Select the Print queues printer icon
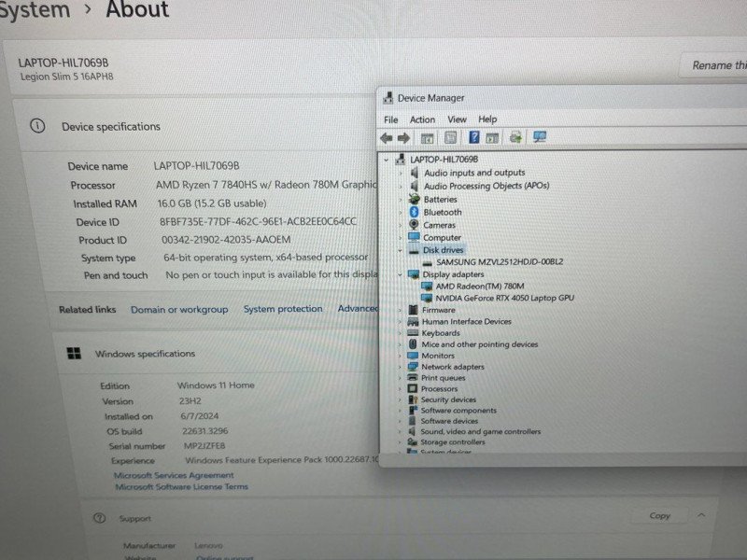 (x=413, y=378)
